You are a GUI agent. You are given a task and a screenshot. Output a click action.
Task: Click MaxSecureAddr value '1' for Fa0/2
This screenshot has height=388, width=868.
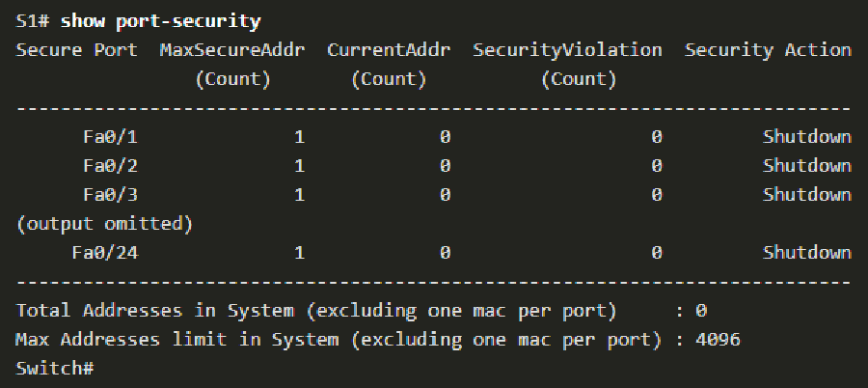(299, 166)
